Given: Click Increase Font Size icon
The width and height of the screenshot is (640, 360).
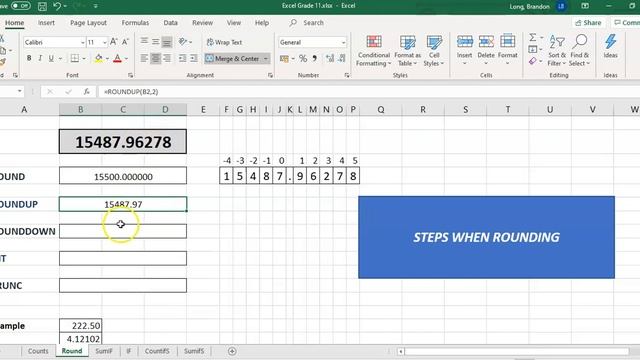Looking at the screenshot, I should click(x=114, y=42).
